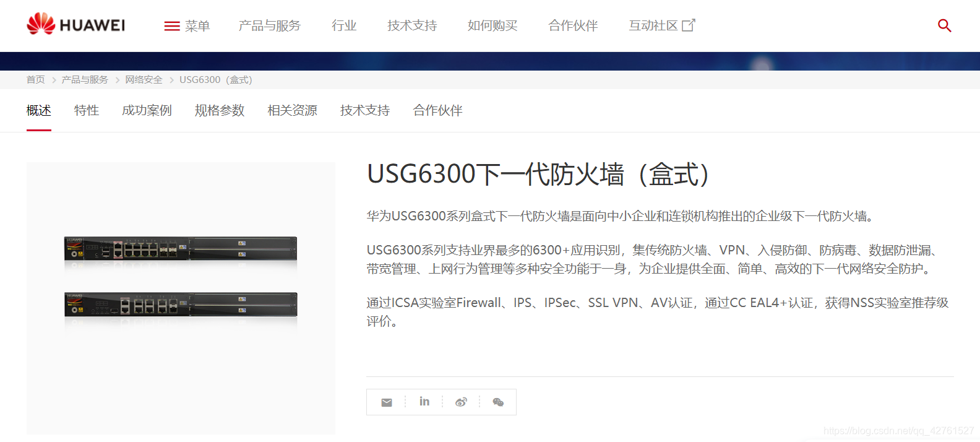Screen dimensions: 980x442
Task: Open 网络安全 breadcrumb link
Action: pos(144,80)
